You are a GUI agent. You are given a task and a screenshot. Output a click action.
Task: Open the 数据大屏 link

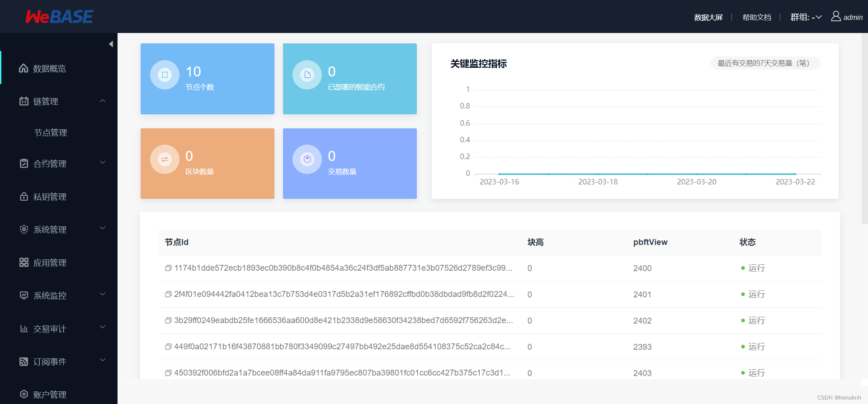[708, 17]
